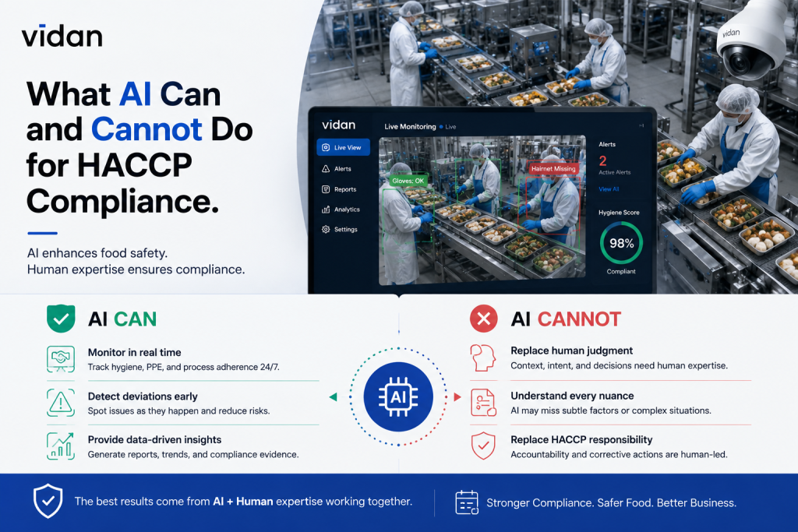This screenshot has width=798, height=532.
Task: Click the Analytics bar chart sidebar icon
Action: click(326, 210)
